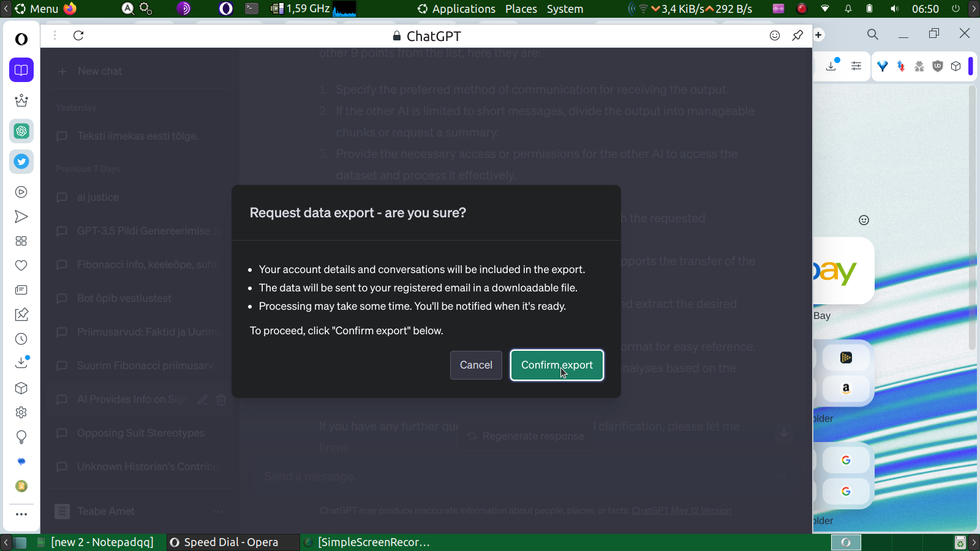Open the extensions cube in Opera toolbar
980x551 pixels.
click(x=956, y=66)
